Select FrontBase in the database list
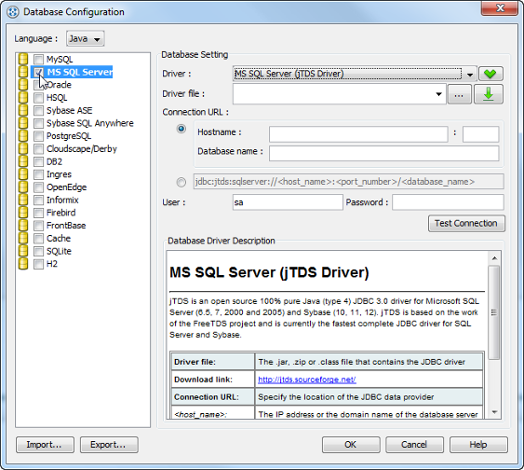 66,226
